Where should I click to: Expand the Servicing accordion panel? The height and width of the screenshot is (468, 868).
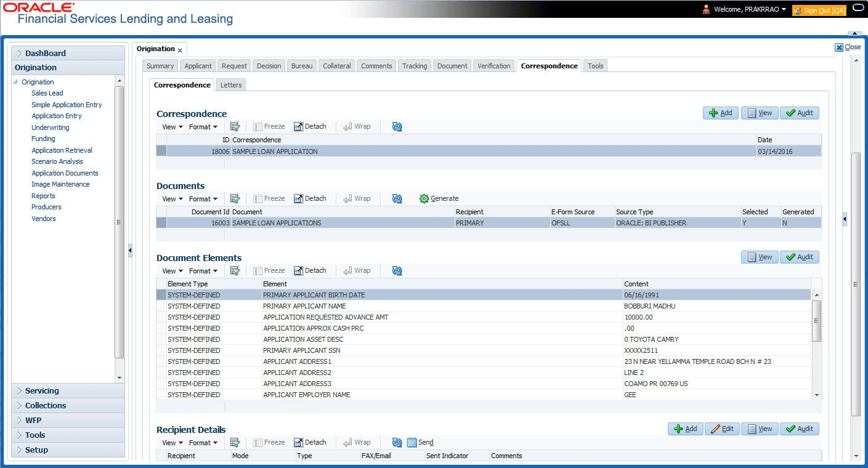click(68, 390)
